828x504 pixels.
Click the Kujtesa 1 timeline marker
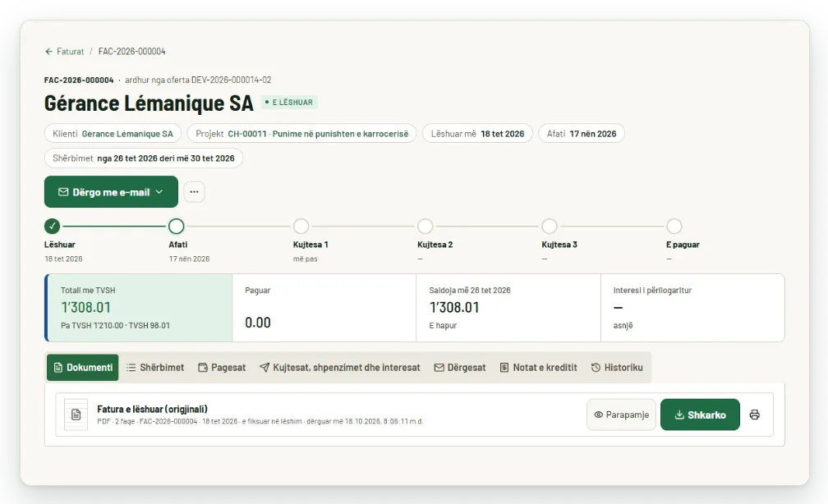pos(301,227)
